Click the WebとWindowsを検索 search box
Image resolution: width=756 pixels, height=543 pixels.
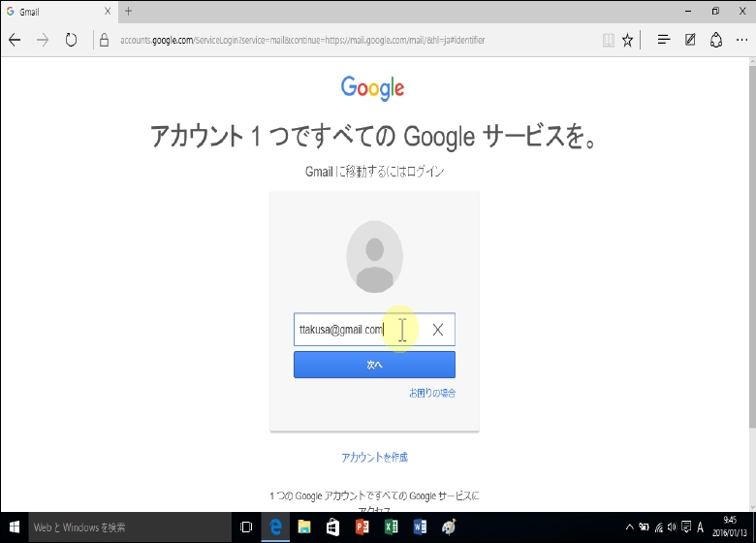click(x=130, y=527)
